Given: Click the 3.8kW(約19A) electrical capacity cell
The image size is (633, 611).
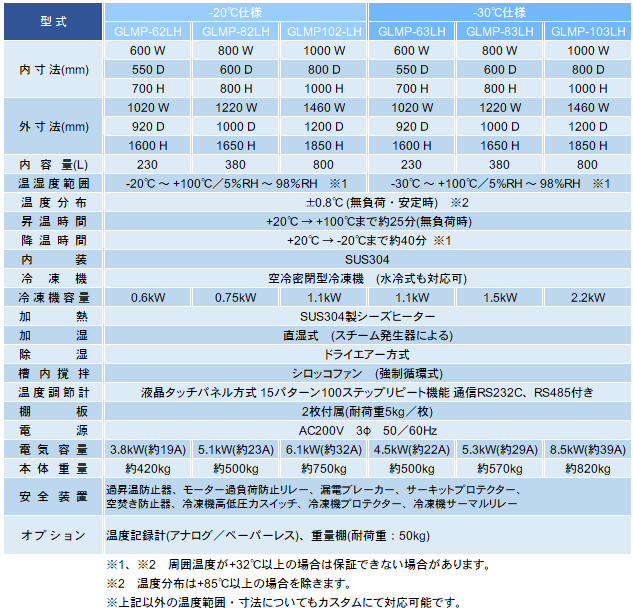Looking at the screenshot, I should [x=147, y=449].
